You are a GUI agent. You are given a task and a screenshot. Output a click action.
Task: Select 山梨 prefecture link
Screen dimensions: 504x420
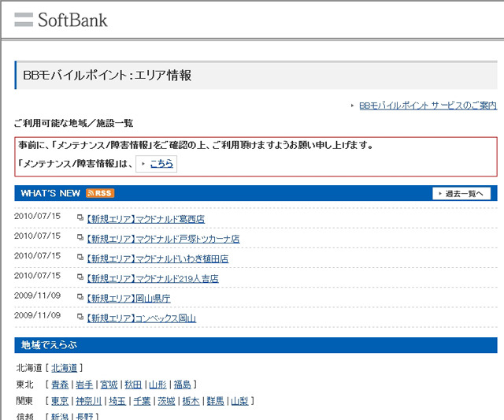point(239,401)
